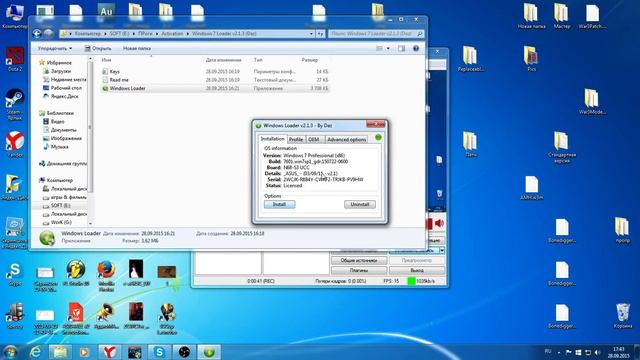Open Загрузки in the navigation pane

pyautogui.click(x=57, y=71)
